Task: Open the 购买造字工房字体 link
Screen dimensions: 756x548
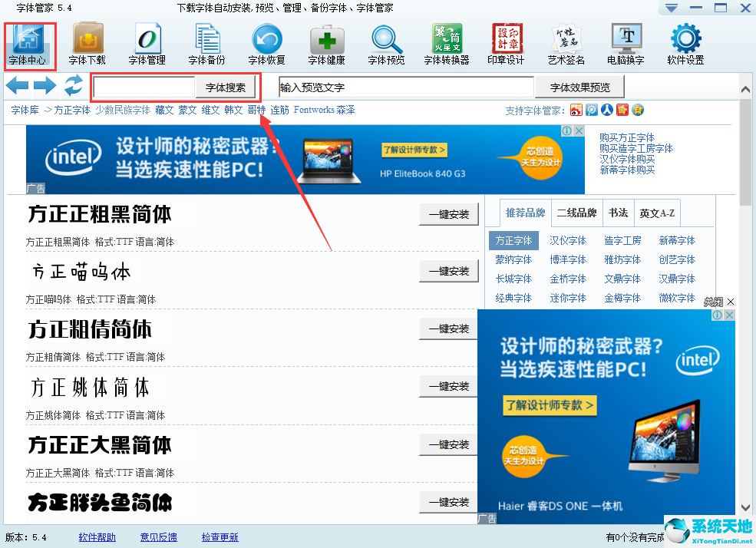Action: [636, 148]
